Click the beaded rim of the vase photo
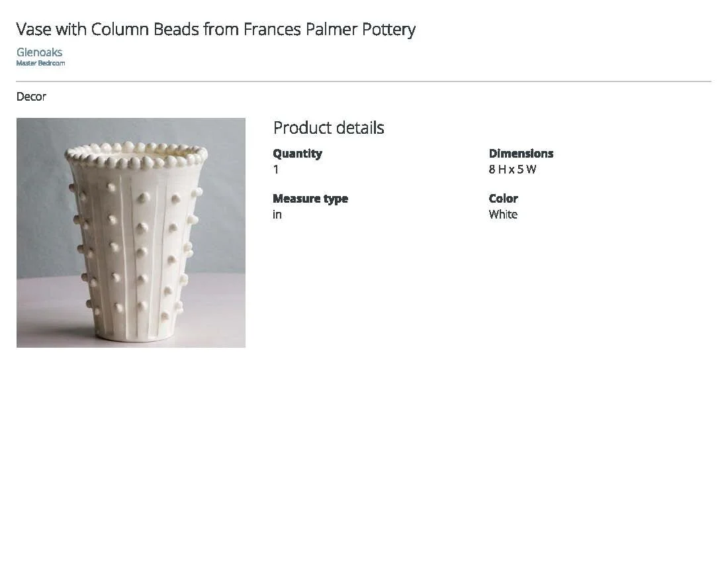Image resolution: width=728 pixels, height=563 pixels. coord(136,156)
